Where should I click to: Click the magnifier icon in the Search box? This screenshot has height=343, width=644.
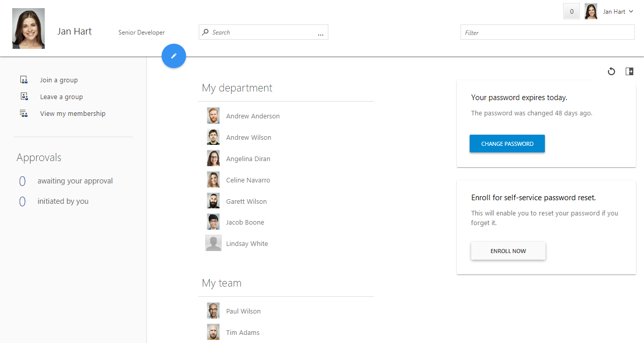[205, 32]
